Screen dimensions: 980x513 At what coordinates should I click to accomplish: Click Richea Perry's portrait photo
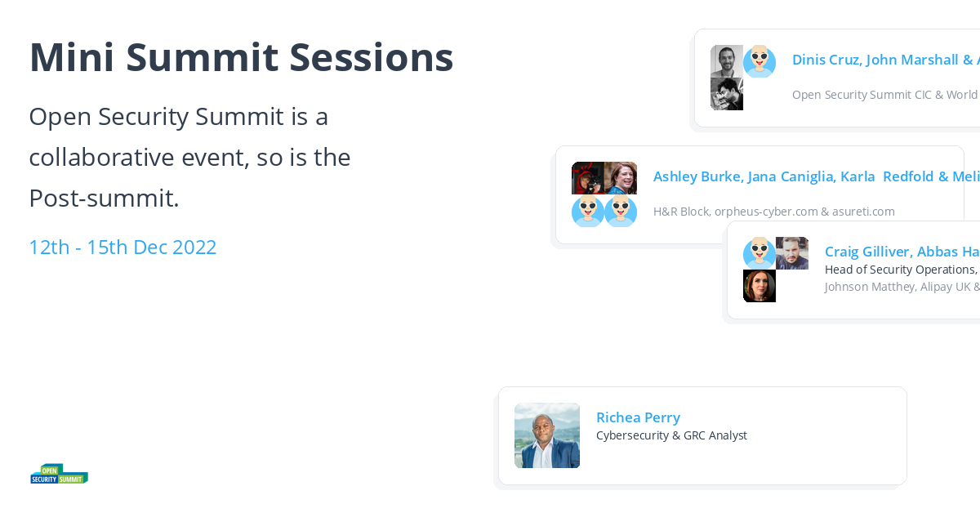point(546,435)
